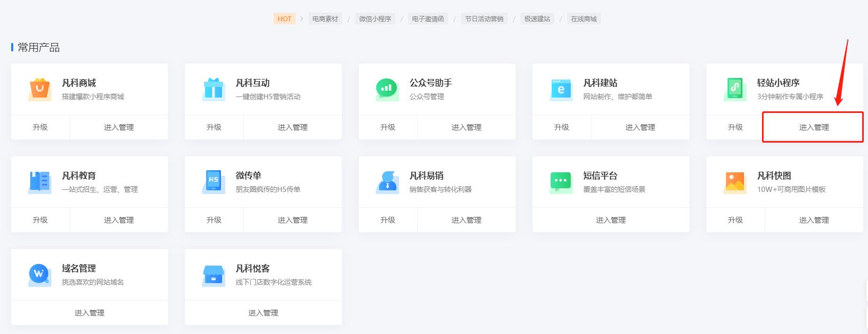Enter management for 凡科互动
Screen dimensions: 868x334
pyautogui.click(x=293, y=127)
